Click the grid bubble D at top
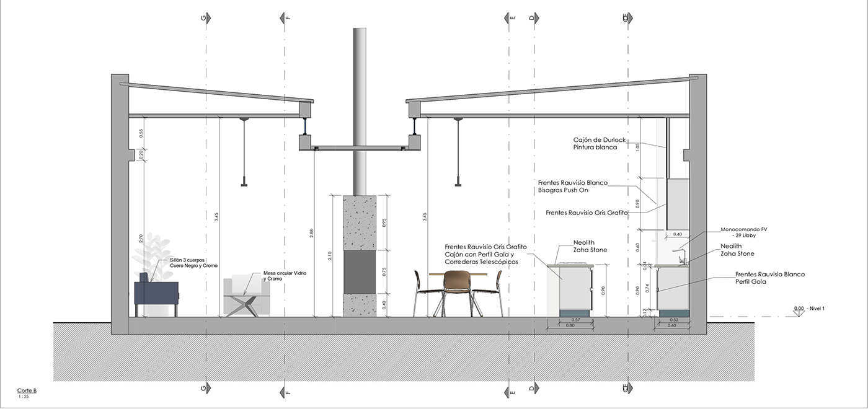 pyautogui.click(x=531, y=18)
